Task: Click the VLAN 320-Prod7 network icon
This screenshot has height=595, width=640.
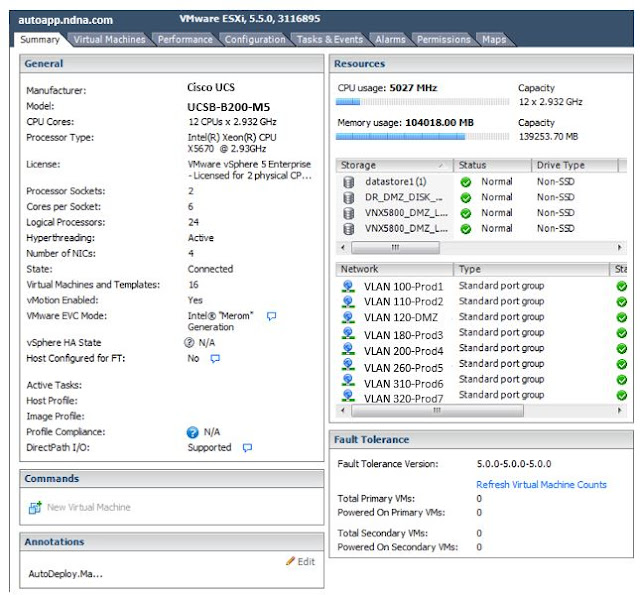Action: tap(348, 395)
